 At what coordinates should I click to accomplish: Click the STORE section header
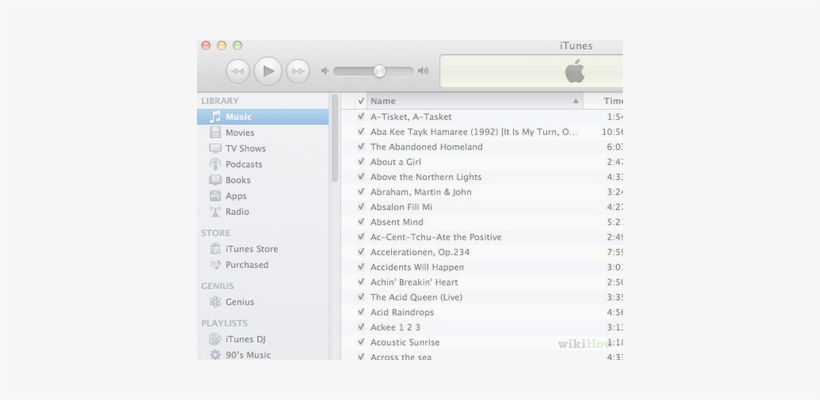(215, 233)
